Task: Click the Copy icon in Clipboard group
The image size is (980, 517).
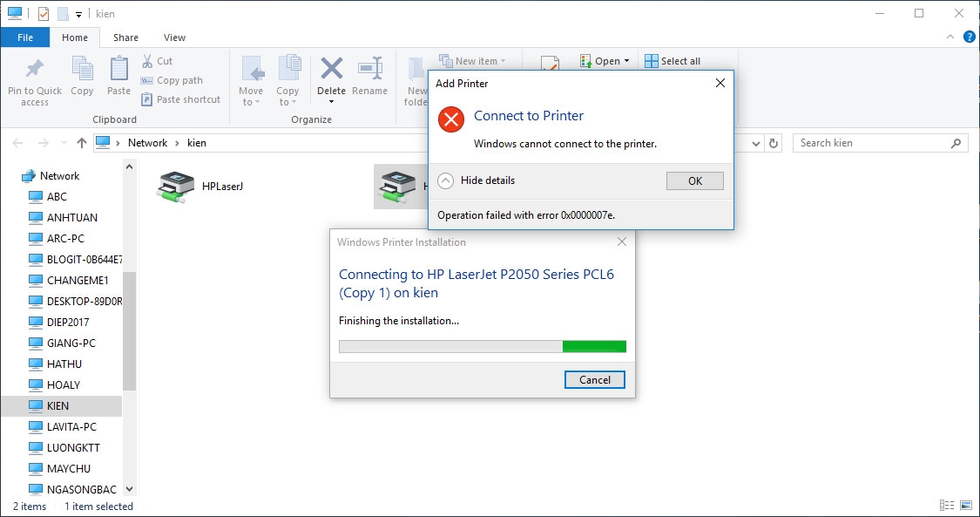Action: (82, 67)
